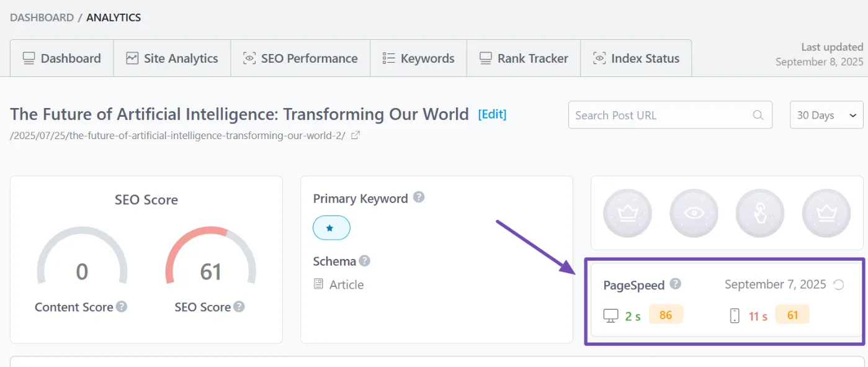The height and width of the screenshot is (367, 868).
Task: Click the DASHBOARD breadcrumb link
Action: click(41, 17)
